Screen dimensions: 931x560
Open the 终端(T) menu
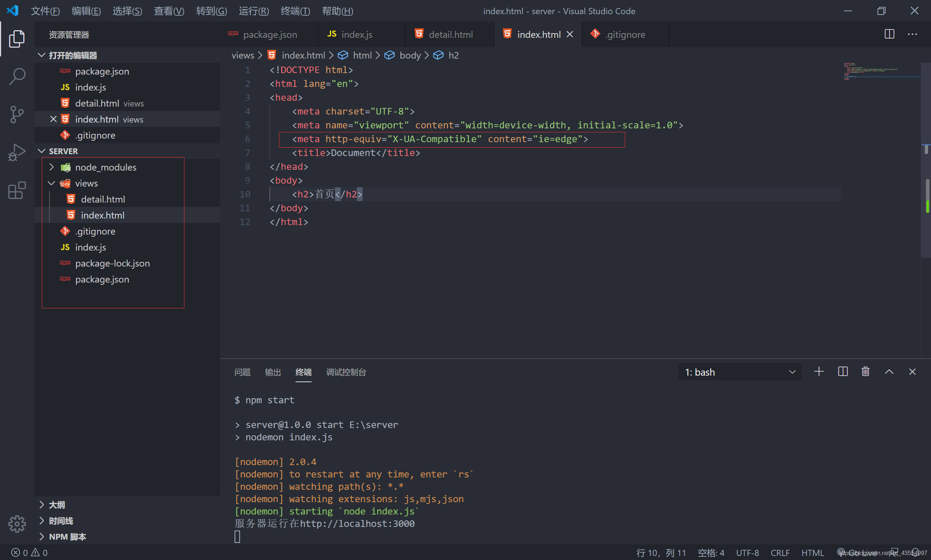pyautogui.click(x=295, y=11)
